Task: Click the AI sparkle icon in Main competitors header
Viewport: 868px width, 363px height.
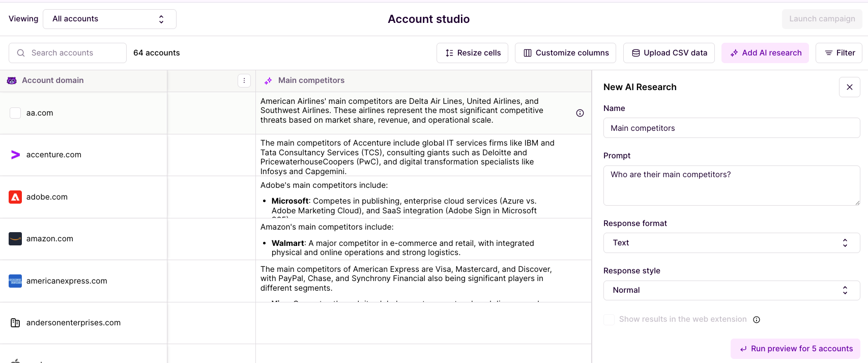Action: pos(268,80)
